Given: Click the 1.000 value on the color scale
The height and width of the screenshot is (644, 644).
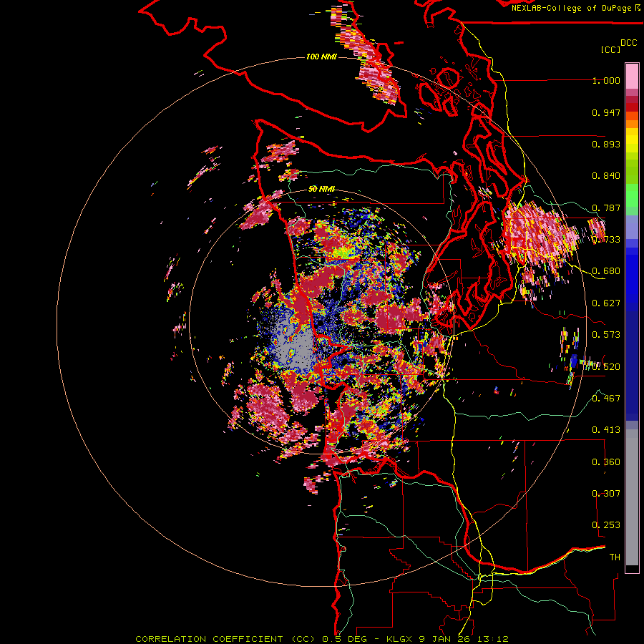Looking at the screenshot, I should click(x=606, y=80).
